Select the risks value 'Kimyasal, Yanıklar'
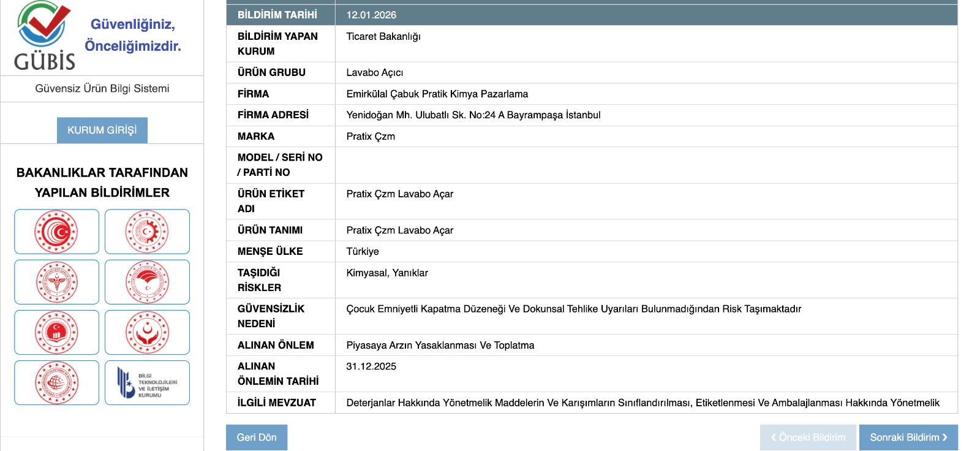 pos(387,273)
